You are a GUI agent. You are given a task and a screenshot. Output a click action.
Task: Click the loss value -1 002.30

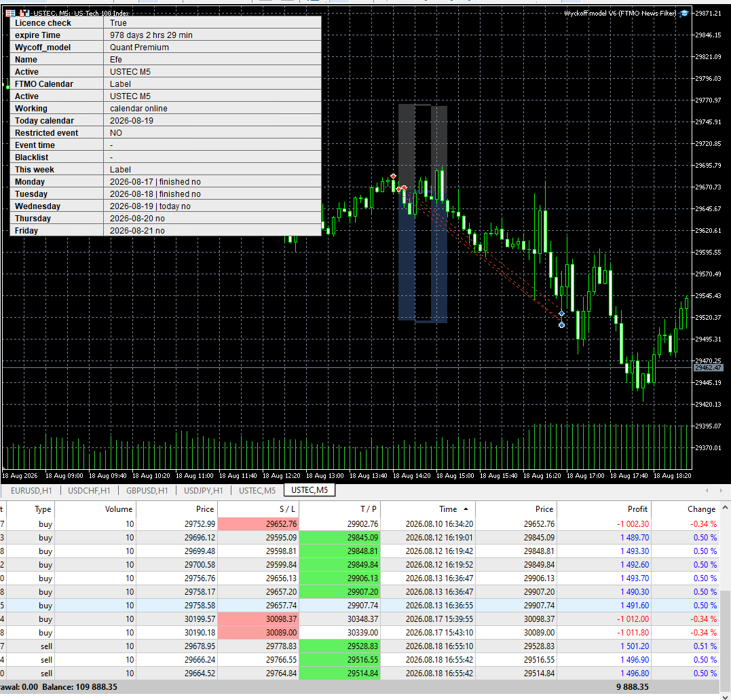tap(633, 523)
